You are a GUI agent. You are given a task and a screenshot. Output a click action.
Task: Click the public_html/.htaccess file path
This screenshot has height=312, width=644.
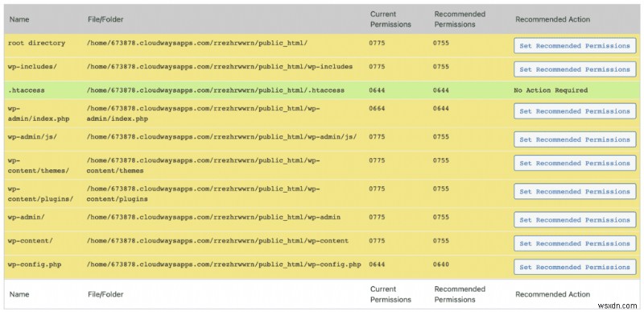215,90
